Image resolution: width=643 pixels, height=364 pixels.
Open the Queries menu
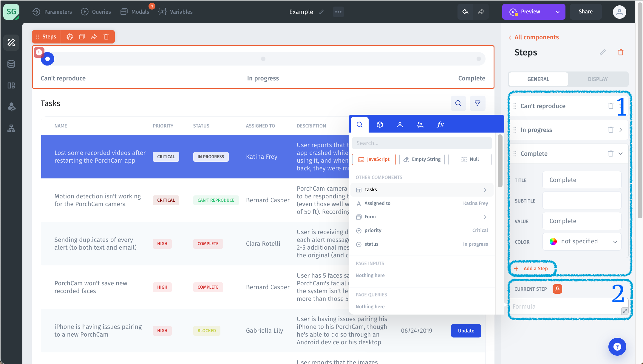tap(96, 12)
